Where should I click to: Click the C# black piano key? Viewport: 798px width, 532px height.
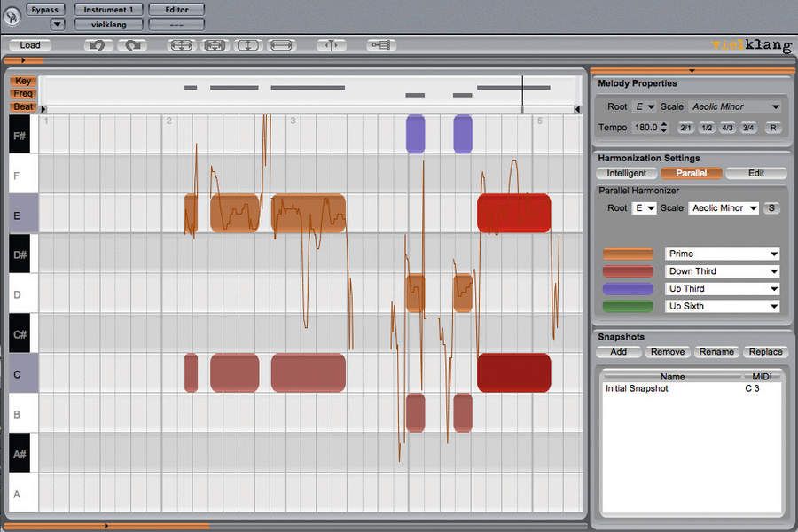[x=20, y=333]
